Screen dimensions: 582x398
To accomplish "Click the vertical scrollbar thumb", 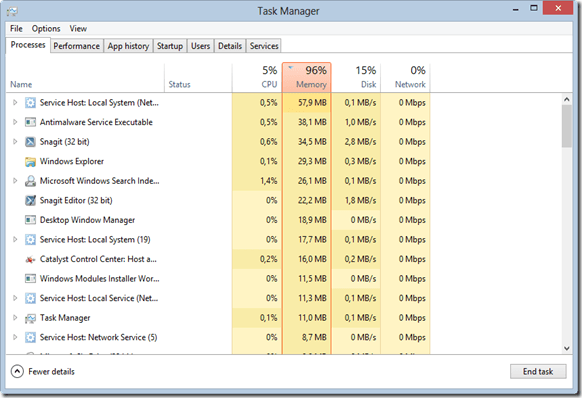I will click(566, 126).
